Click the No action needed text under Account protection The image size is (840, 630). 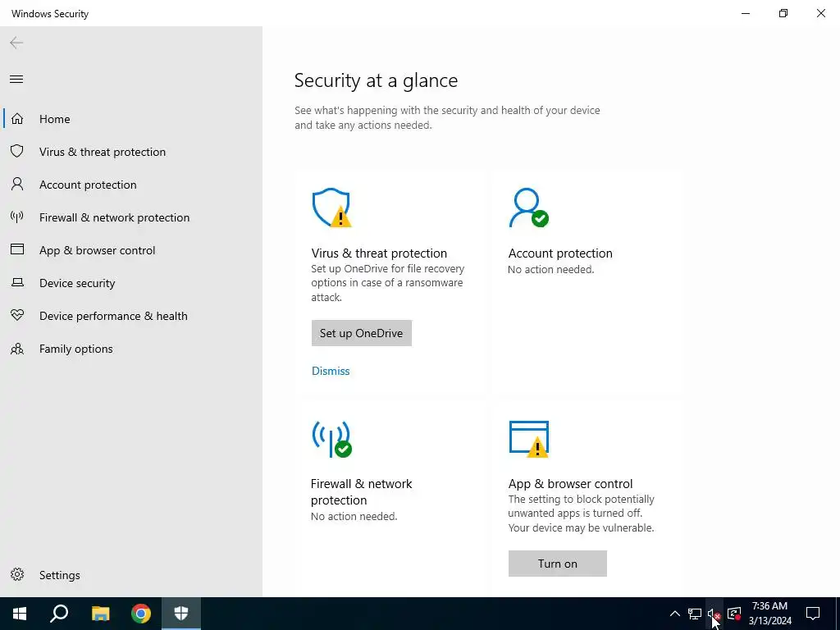pyautogui.click(x=550, y=269)
